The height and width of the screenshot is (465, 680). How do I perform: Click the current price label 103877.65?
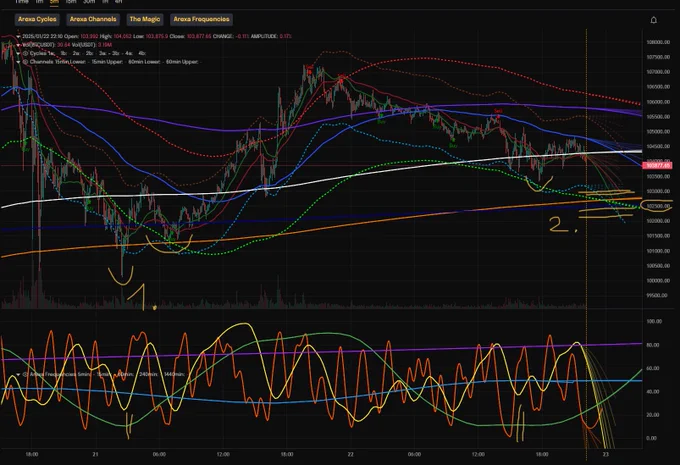pos(658,165)
